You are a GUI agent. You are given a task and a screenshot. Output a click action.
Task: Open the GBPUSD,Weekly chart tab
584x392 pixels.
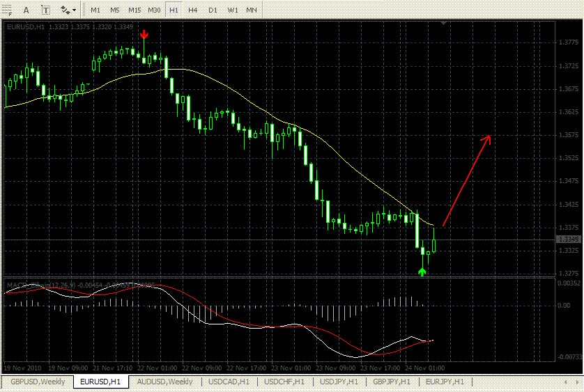click(x=38, y=382)
